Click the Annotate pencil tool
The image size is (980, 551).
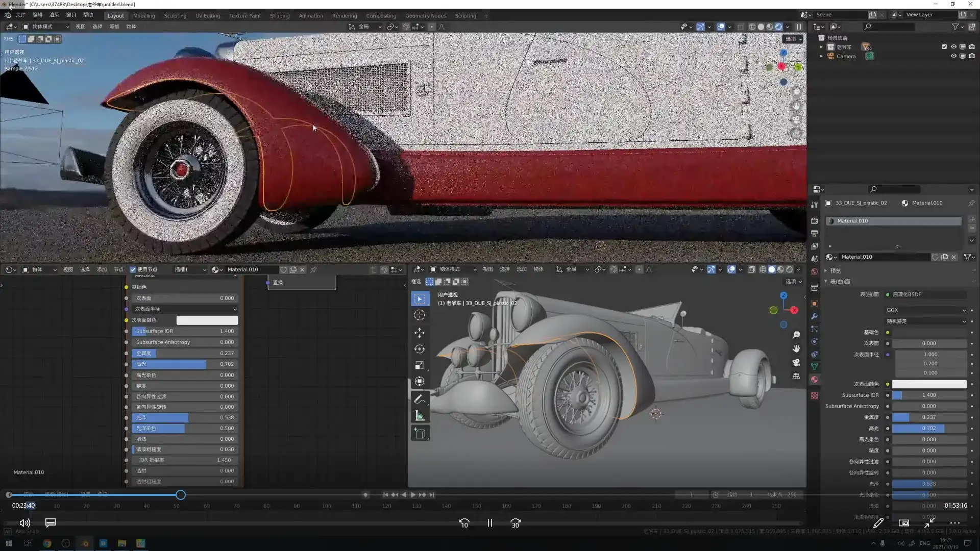click(x=420, y=399)
